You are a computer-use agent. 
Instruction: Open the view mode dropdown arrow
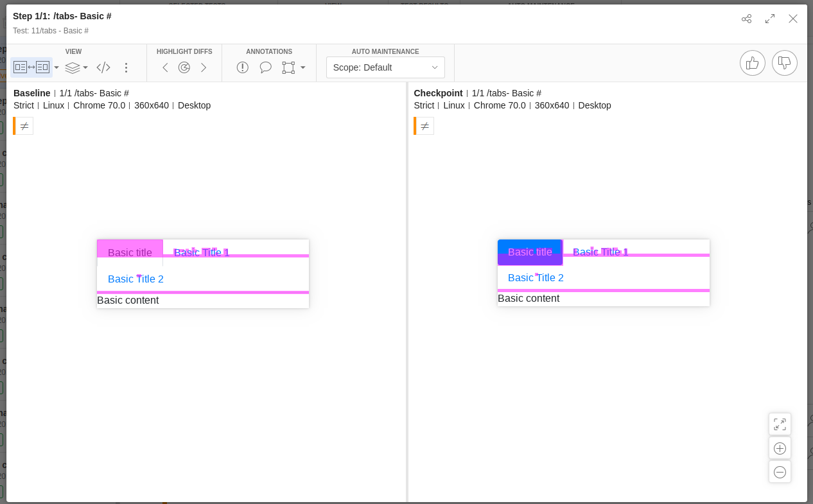click(x=57, y=67)
